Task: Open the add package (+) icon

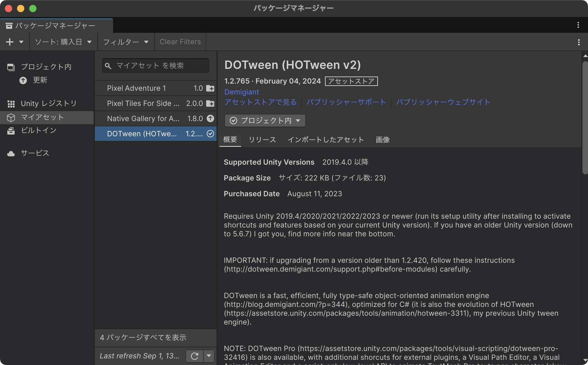Action: [x=9, y=42]
